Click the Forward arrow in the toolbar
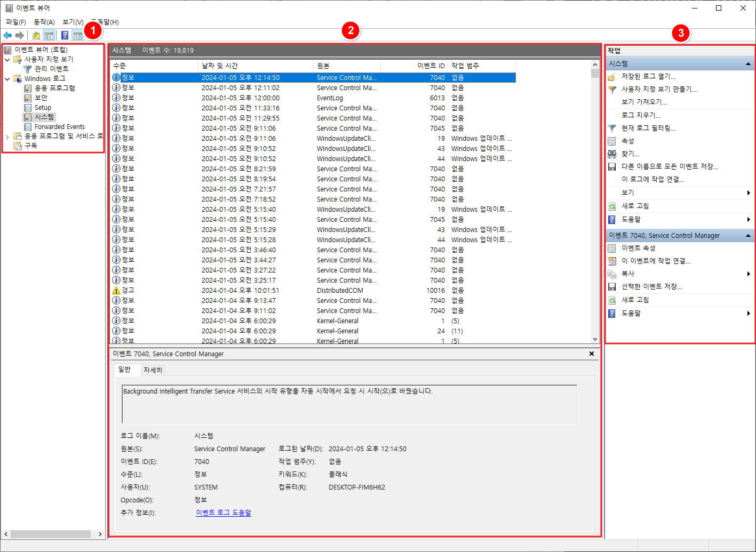 [x=20, y=35]
